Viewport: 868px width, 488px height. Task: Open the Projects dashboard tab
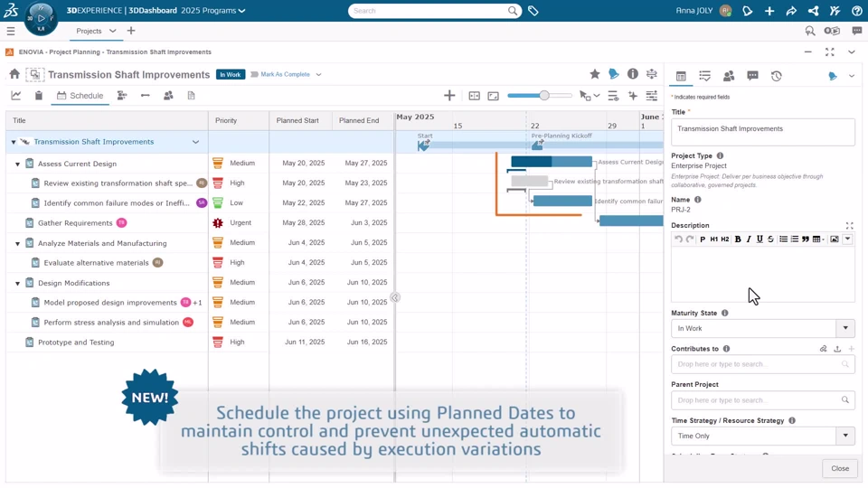coord(90,31)
